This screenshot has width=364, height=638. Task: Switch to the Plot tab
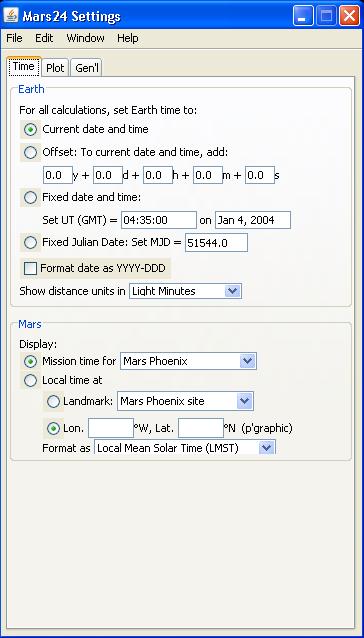point(55,68)
